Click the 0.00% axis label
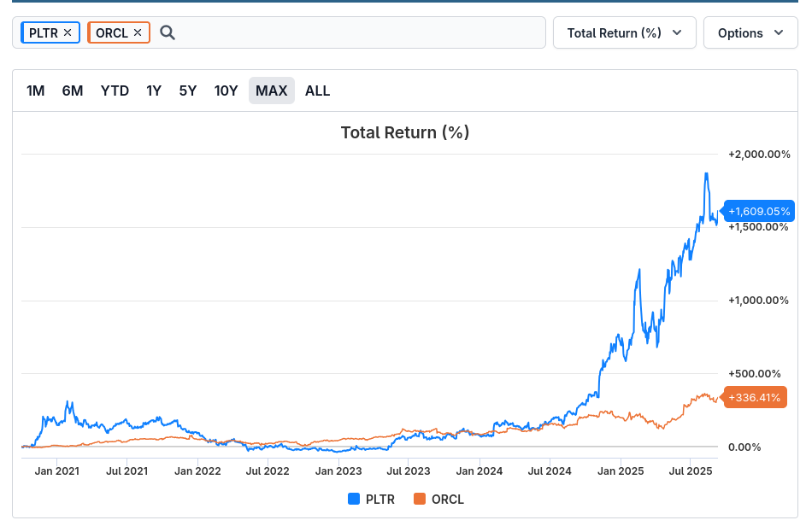Screen dimensions: 806x532 coord(744,447)
